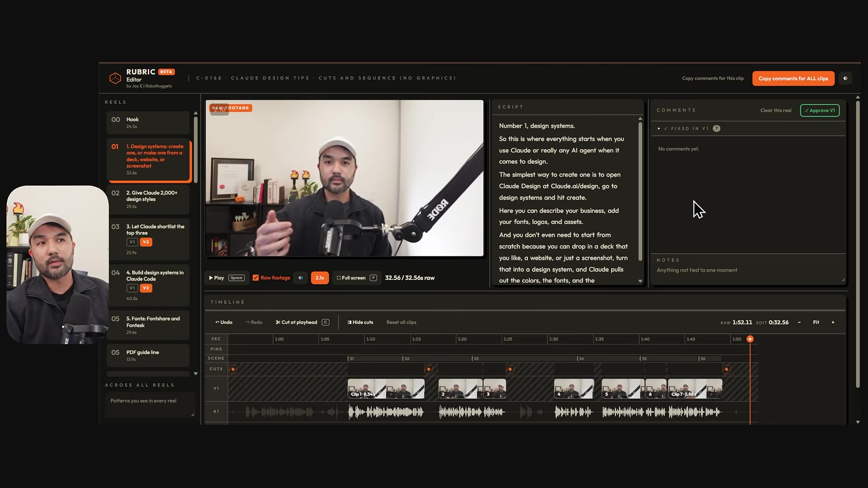This screenshot has height=488, width=868.
Task: Open the 00 Hook reel
Action: point(148,122)
